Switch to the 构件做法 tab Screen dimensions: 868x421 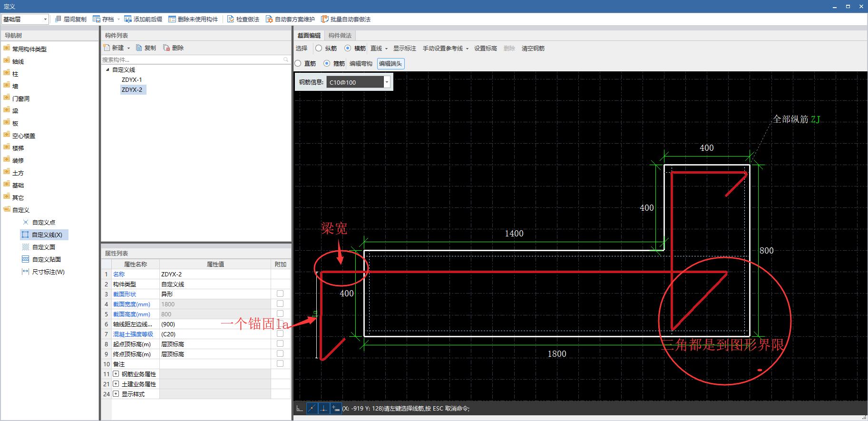tap(340, 35)
